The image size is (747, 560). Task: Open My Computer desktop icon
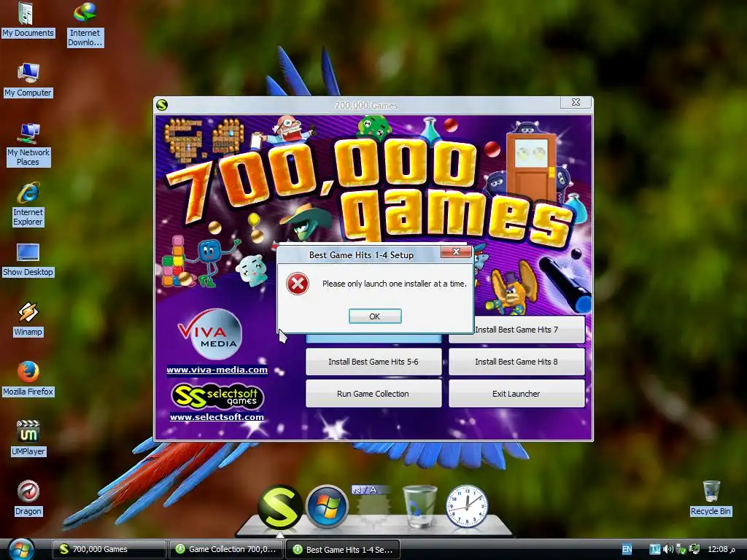tap(28, 79)
